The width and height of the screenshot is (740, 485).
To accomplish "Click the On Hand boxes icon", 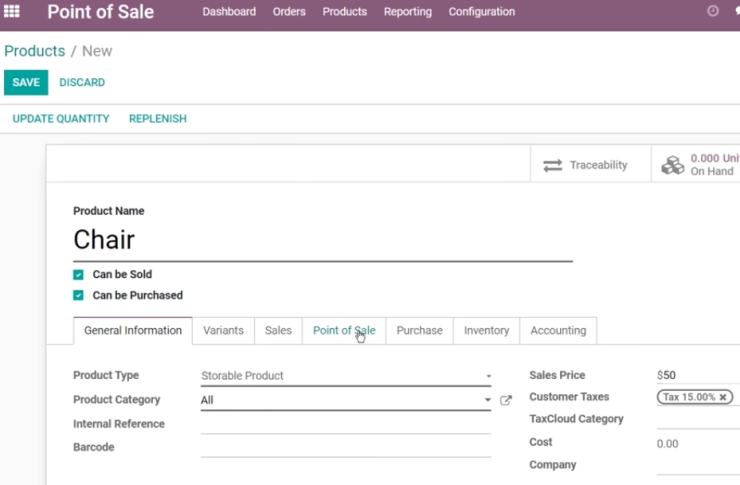I will coord(673,165).
